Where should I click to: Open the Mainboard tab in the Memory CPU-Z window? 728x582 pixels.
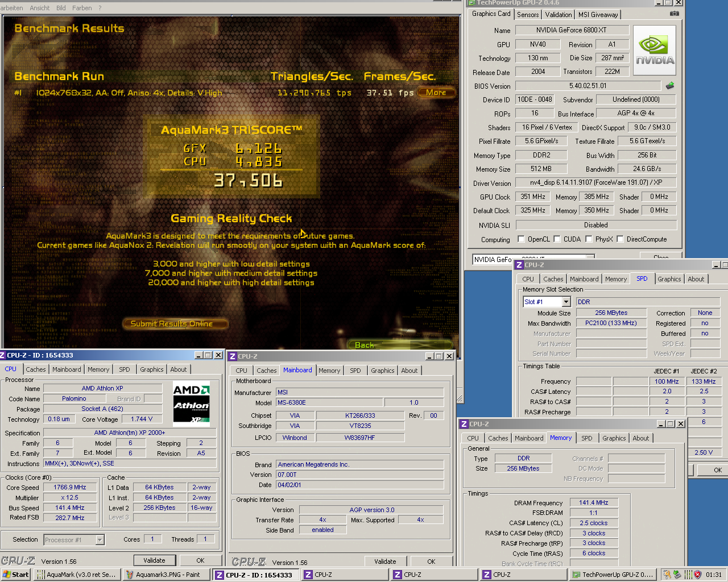coord(529,438)
